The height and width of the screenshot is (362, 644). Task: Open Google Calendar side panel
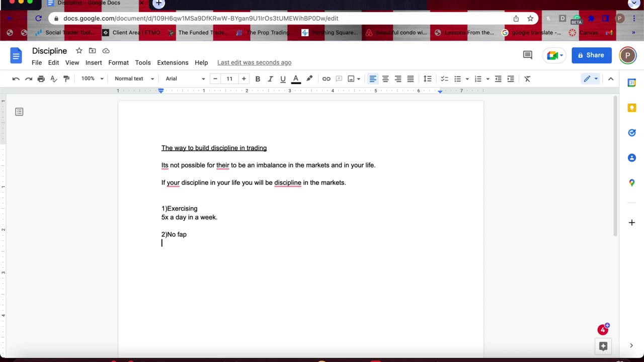(632, 83)
